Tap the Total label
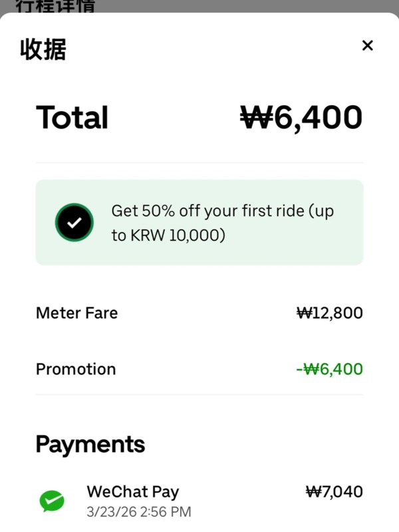This screenshot has width=399, height=532. point(72,118)
